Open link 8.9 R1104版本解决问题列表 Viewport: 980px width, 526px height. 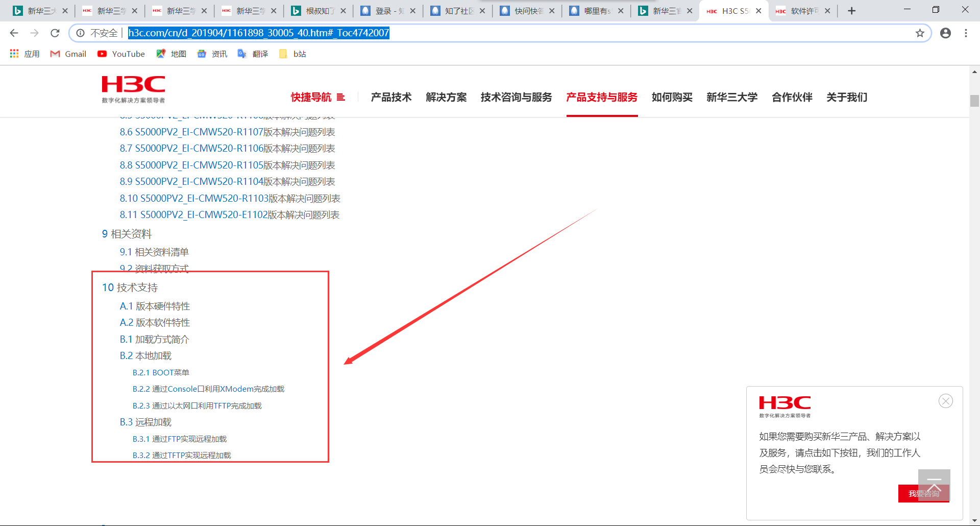[228, 182]
